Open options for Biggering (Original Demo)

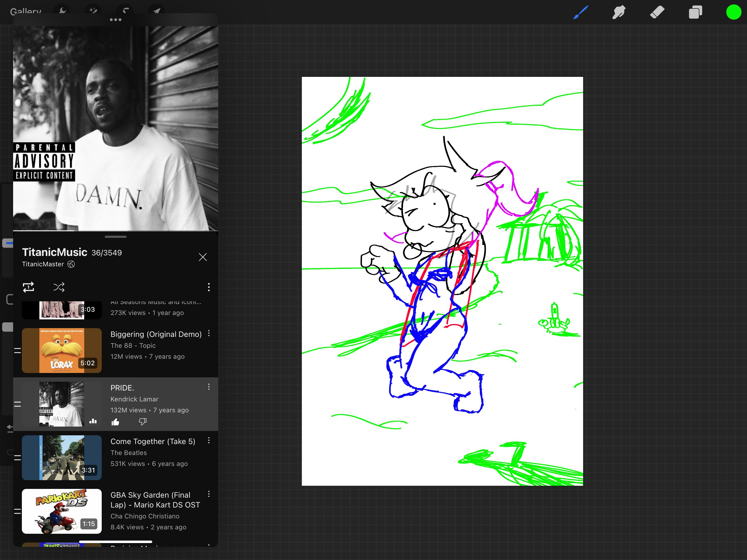pyautogui.click(x=209, y=333)
